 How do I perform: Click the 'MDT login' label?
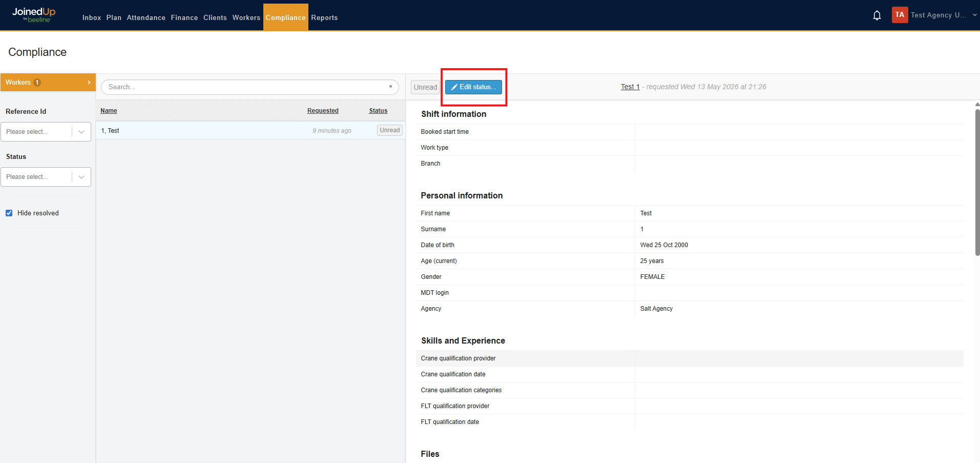(434, 293)
